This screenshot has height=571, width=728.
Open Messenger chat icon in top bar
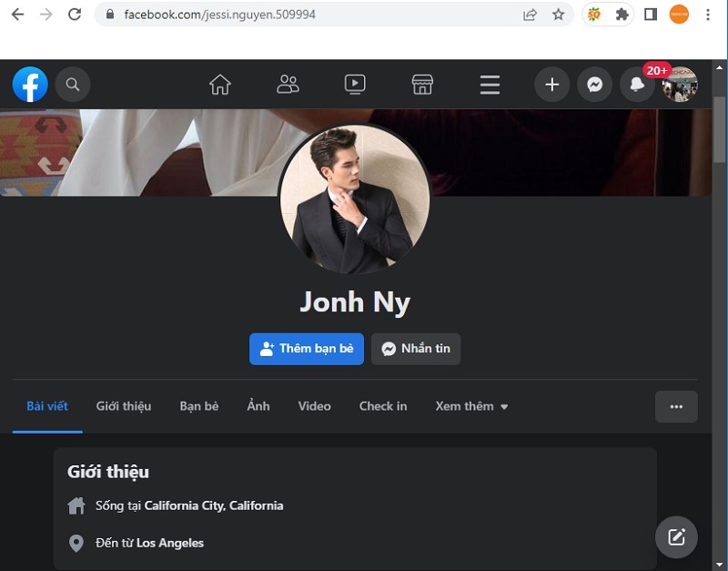pos(594,85)
